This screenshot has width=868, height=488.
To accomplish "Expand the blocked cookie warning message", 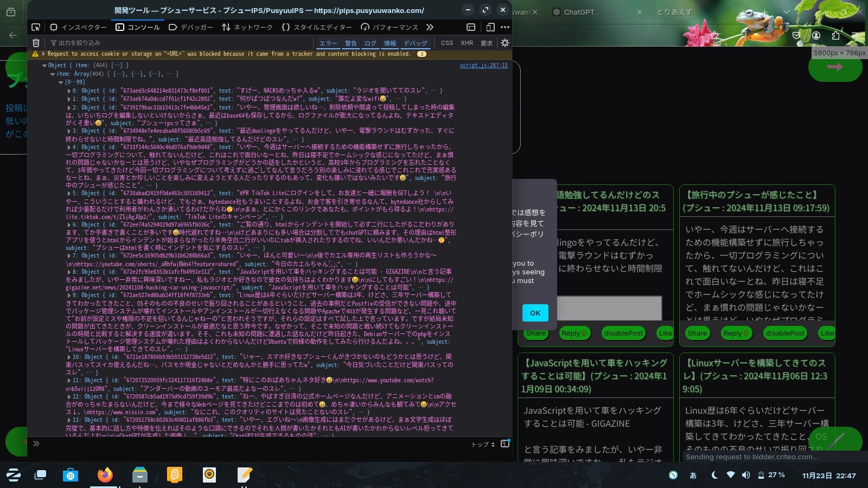I will tap(43, 54).
